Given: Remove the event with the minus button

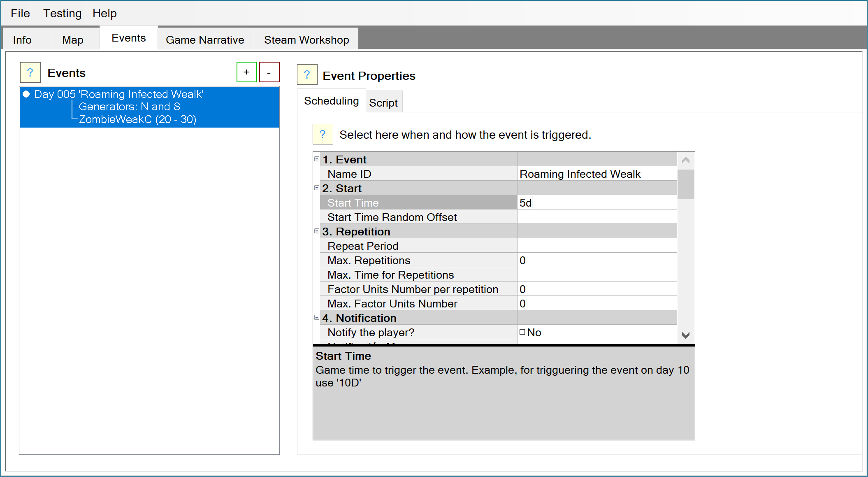Looking at the screenshot, I should 269,72.
